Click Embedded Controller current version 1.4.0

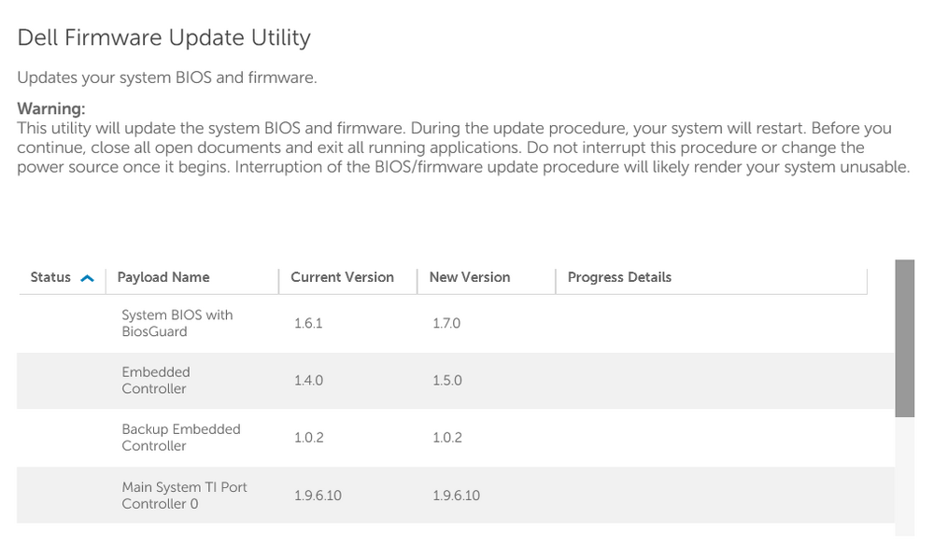click(x=307, y=381)
